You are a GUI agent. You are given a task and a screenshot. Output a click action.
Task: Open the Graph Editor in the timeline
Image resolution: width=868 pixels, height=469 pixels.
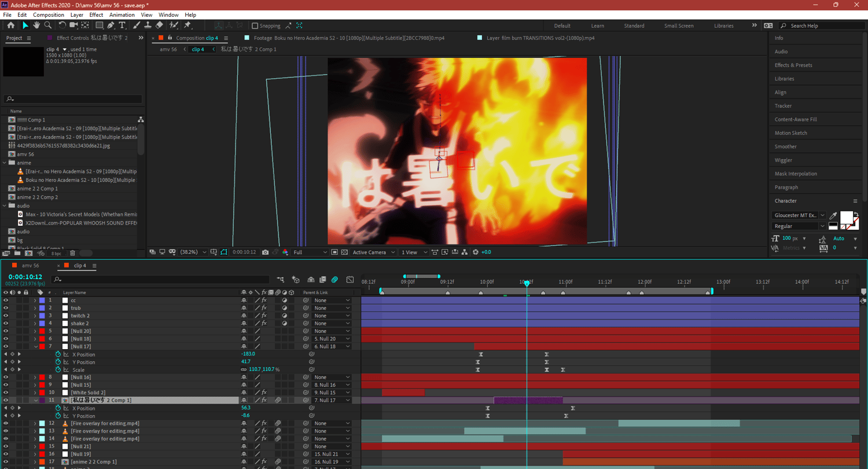tap(350, 280)
